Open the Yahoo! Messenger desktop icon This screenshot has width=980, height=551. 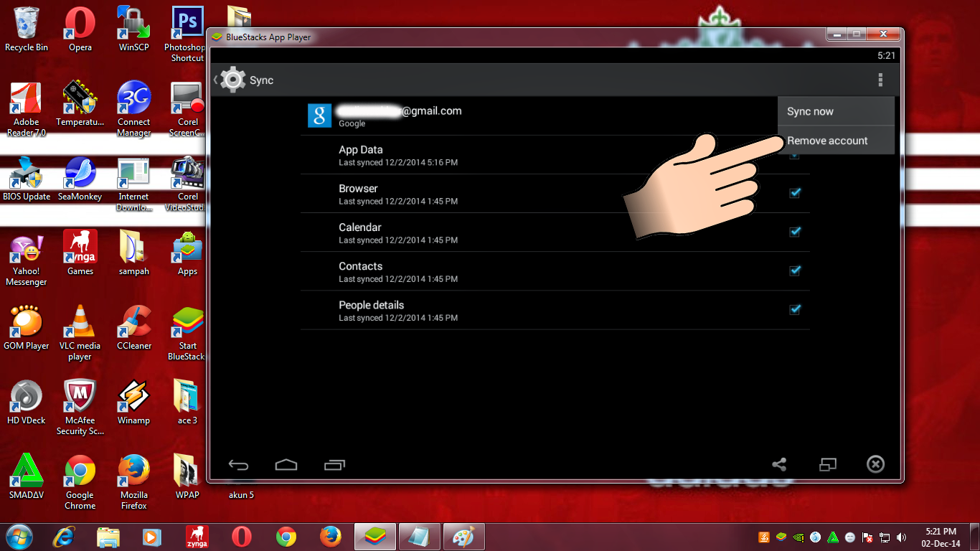(27, 258)
